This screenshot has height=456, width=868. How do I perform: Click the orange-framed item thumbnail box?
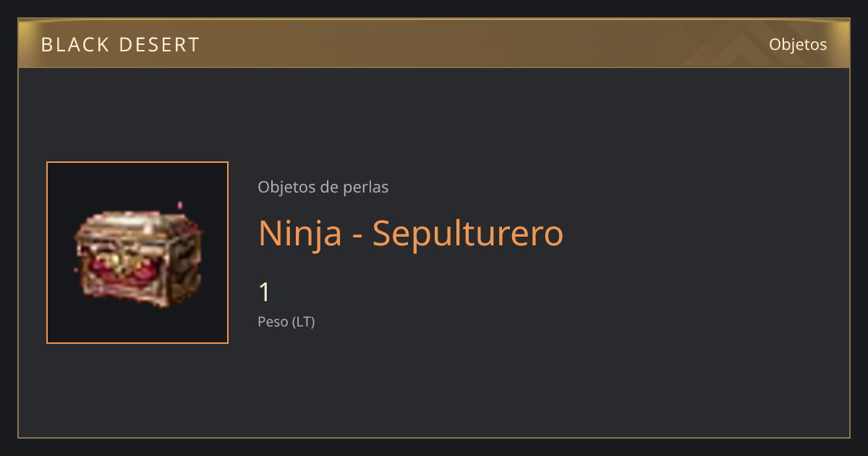pos(137,253)
